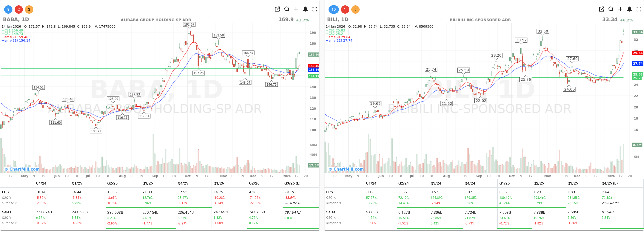This screenshot has width=644, height=231.
Task: Expand BABA chart to fullscreen
Action: click(x=315, y=9)
